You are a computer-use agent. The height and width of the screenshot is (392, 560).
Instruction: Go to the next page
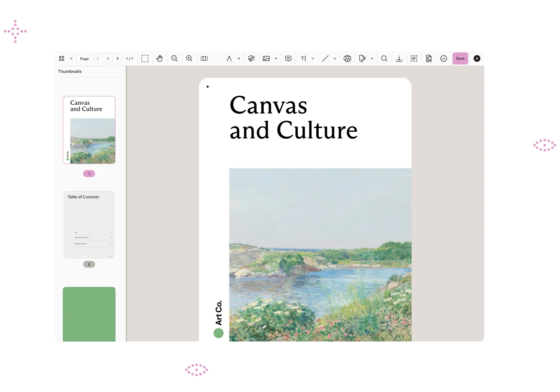click(x=117, y=58)
